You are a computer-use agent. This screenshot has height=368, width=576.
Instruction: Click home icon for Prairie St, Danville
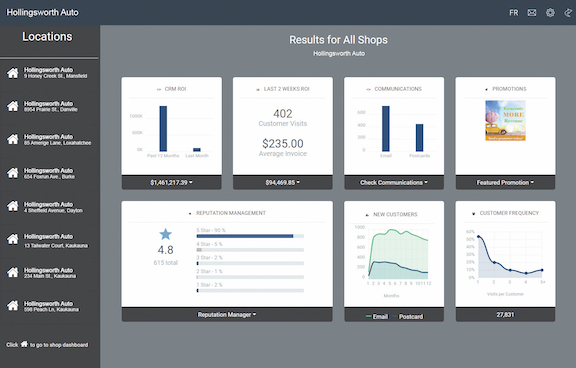[12, 106]
